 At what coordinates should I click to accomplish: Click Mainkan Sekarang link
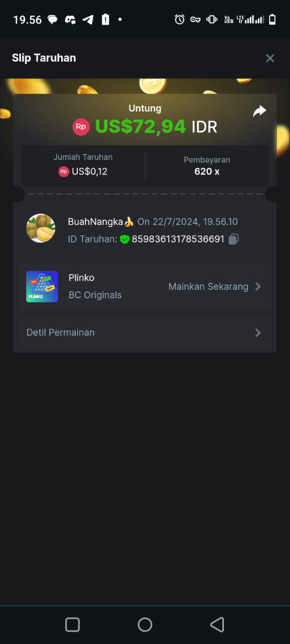208,287
